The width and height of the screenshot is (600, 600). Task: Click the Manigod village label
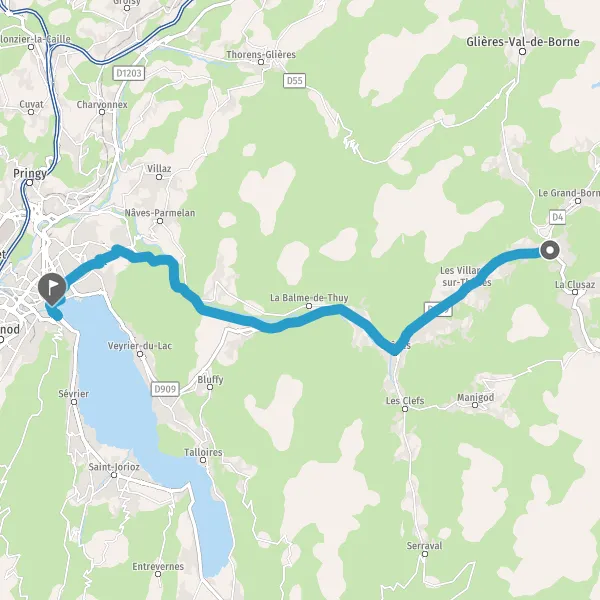point(475,398)
